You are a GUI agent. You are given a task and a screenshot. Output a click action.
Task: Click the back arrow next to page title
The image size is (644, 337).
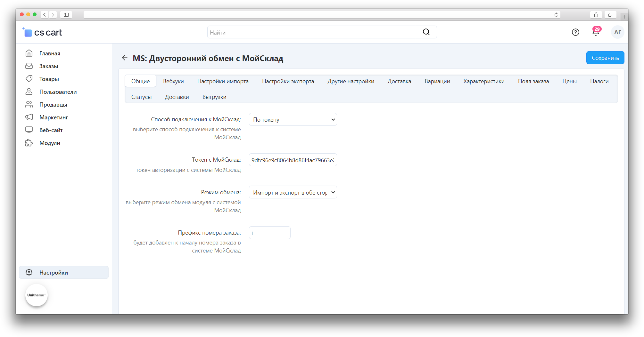coord(125,58)
